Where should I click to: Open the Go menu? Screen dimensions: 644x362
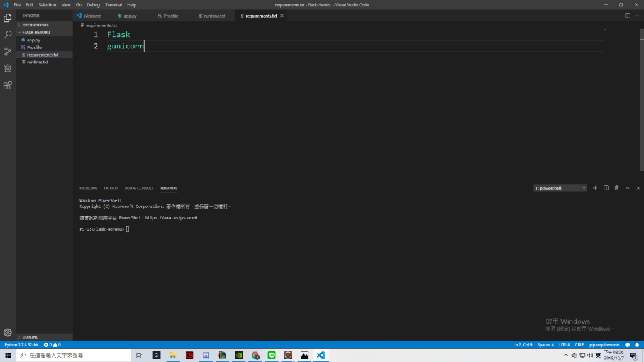79,5
